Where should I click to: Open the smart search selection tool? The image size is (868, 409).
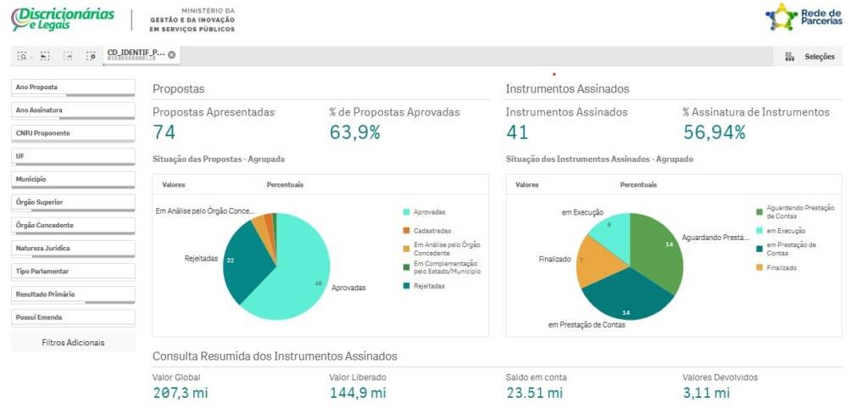(x=24, y=56)
